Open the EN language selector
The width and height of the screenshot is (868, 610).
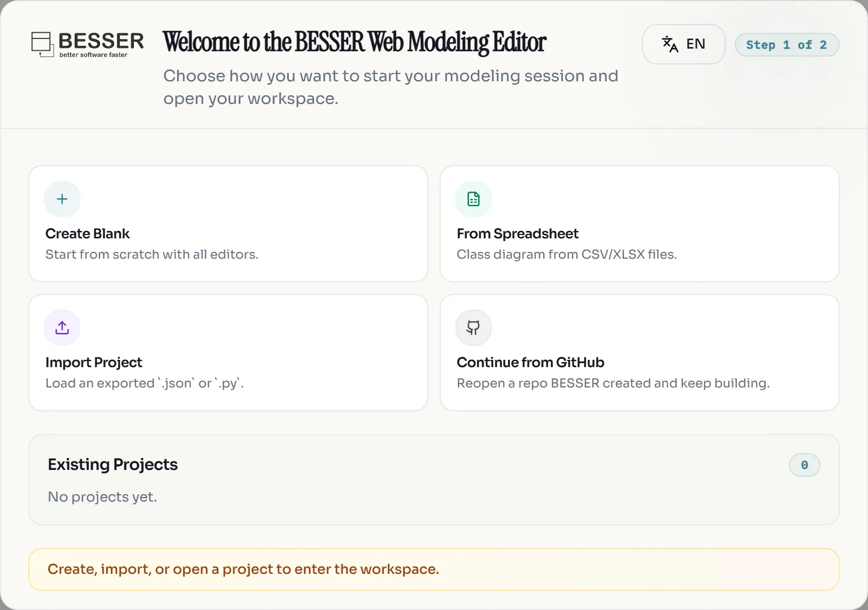[x=684, y=44]
